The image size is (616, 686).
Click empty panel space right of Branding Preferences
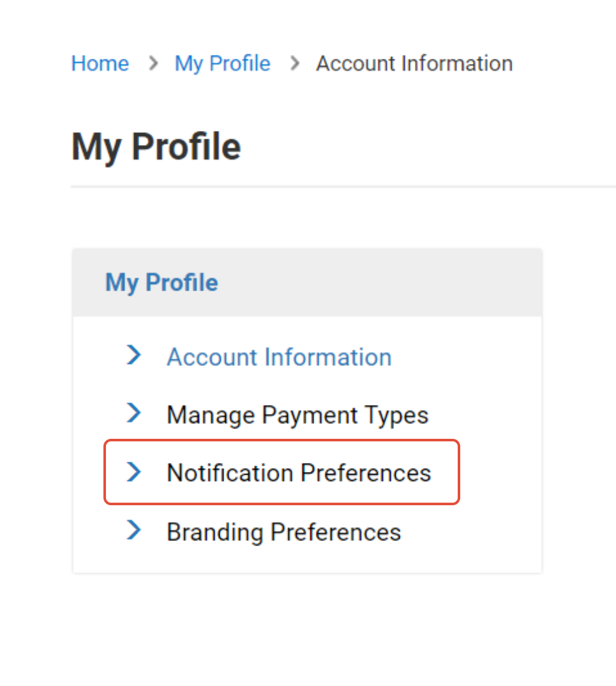471,532
